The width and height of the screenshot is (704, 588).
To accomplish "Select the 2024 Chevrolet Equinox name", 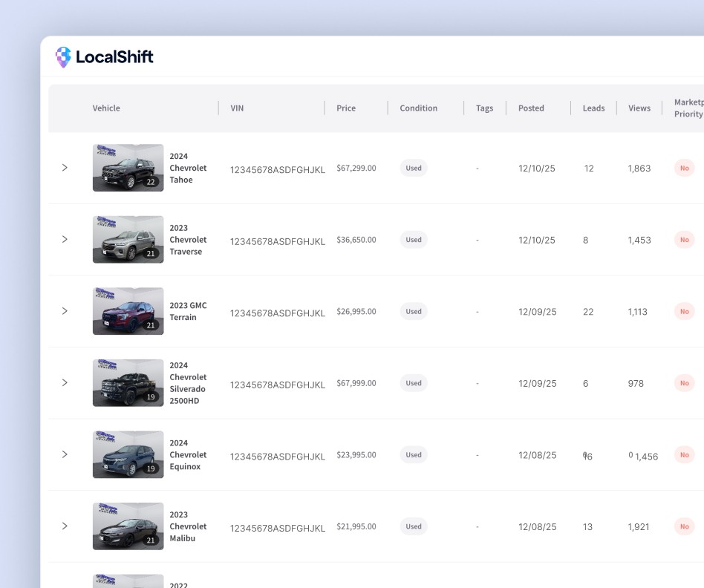I will click(x=188, y=454).
